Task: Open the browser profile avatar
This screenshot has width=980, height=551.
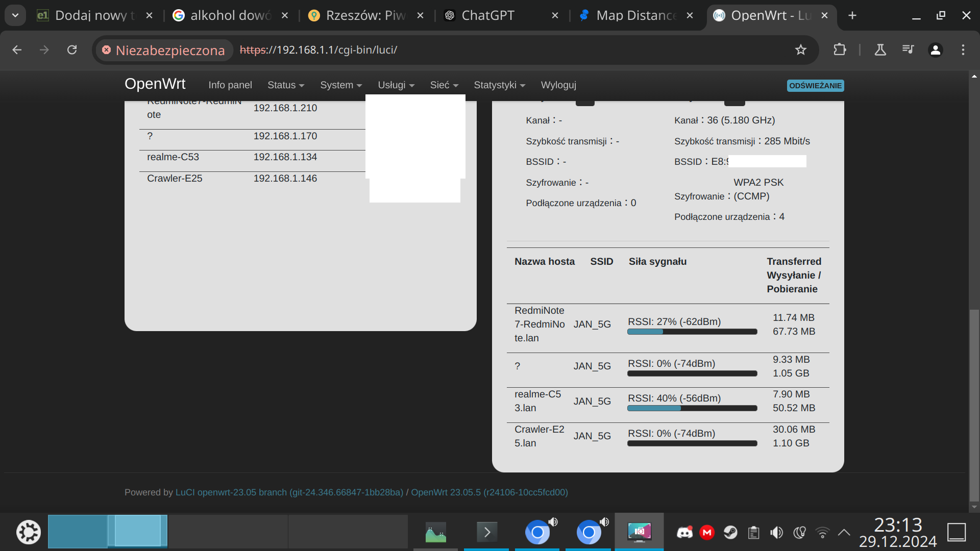Action: click(x=936, y=49)
